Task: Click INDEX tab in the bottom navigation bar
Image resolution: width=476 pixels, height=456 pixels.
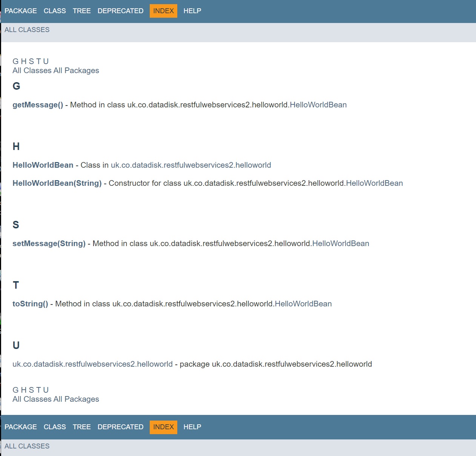Action: click(163, 427)
